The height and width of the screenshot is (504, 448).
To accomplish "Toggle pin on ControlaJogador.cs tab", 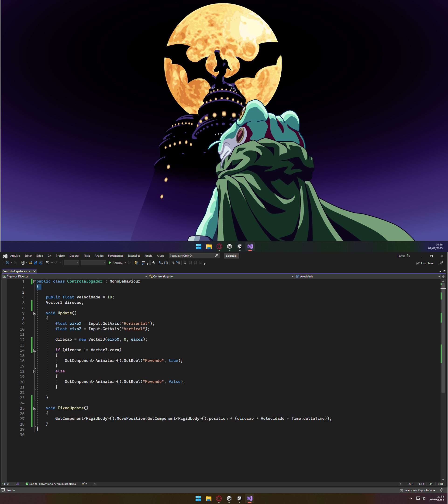I will pyautogui.click(x=30, y=271).
